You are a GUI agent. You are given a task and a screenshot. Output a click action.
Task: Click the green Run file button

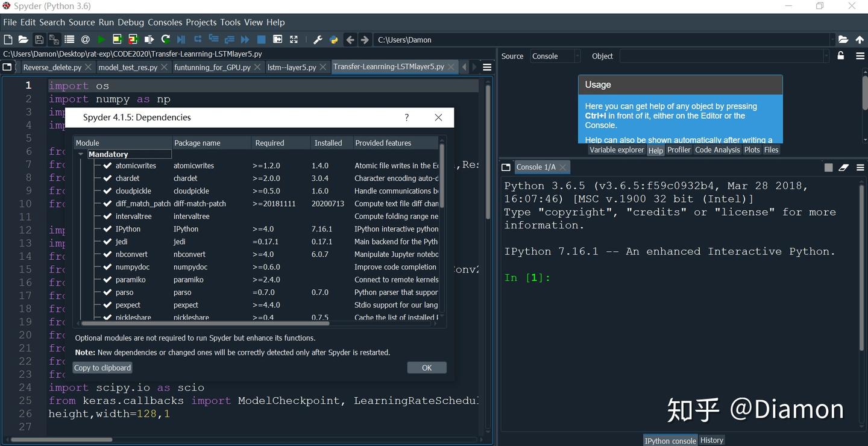[101, 40]
